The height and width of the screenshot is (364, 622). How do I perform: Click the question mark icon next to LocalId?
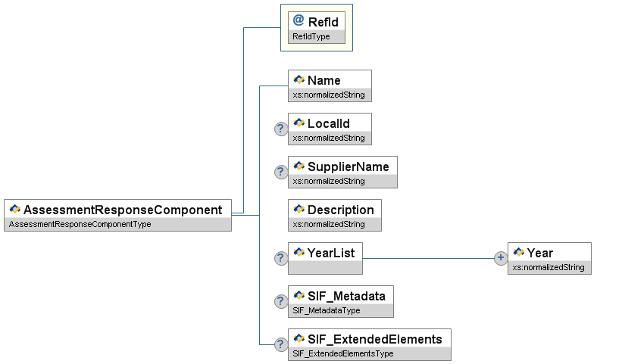(280, 129)
